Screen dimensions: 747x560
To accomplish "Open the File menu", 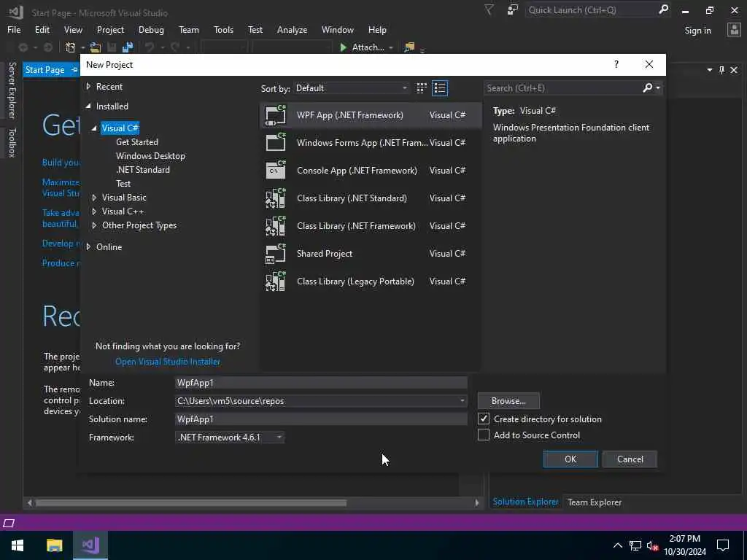I will (x=14, y=29).
